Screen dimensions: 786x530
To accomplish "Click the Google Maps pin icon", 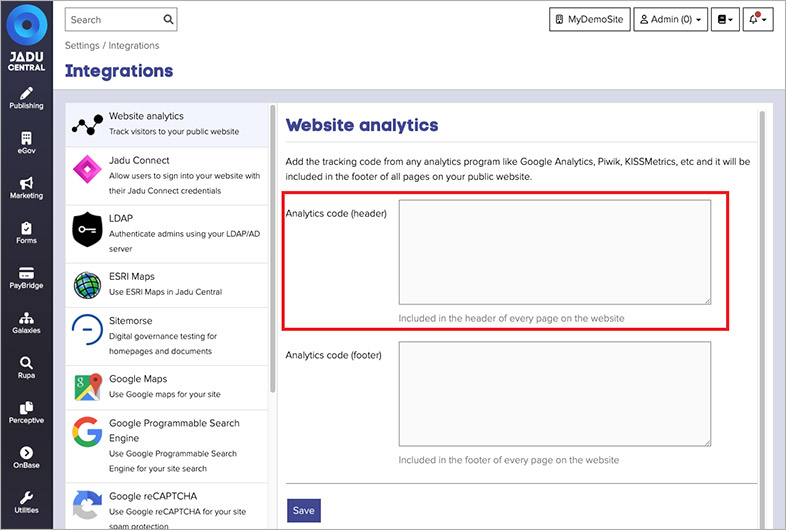I will point(88,387).
